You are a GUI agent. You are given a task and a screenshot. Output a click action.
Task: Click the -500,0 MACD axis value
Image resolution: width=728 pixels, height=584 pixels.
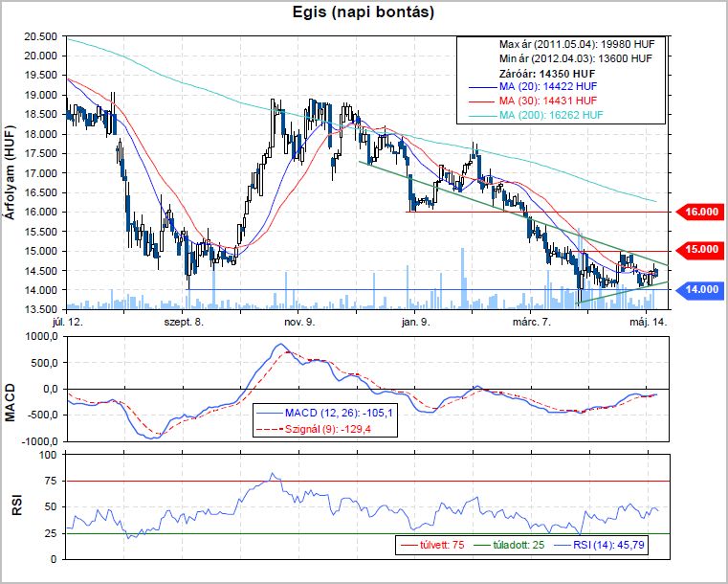coord(44,415)
